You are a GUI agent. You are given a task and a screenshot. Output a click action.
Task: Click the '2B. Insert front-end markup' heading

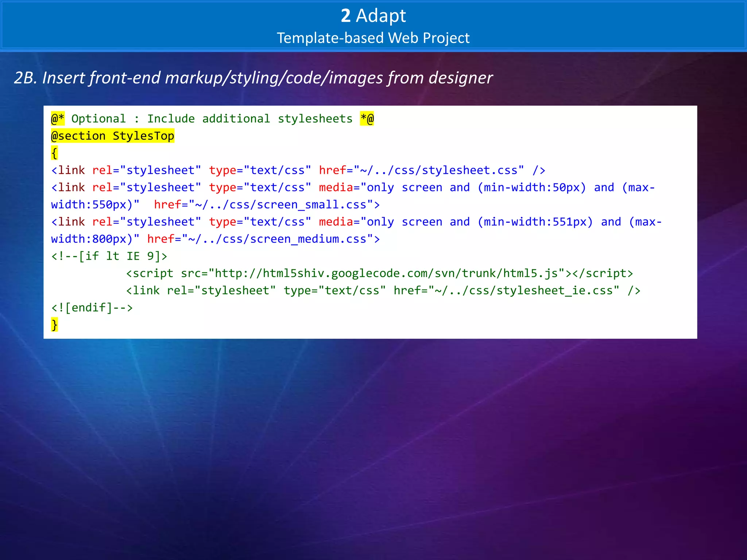click(x=253, y=78)
